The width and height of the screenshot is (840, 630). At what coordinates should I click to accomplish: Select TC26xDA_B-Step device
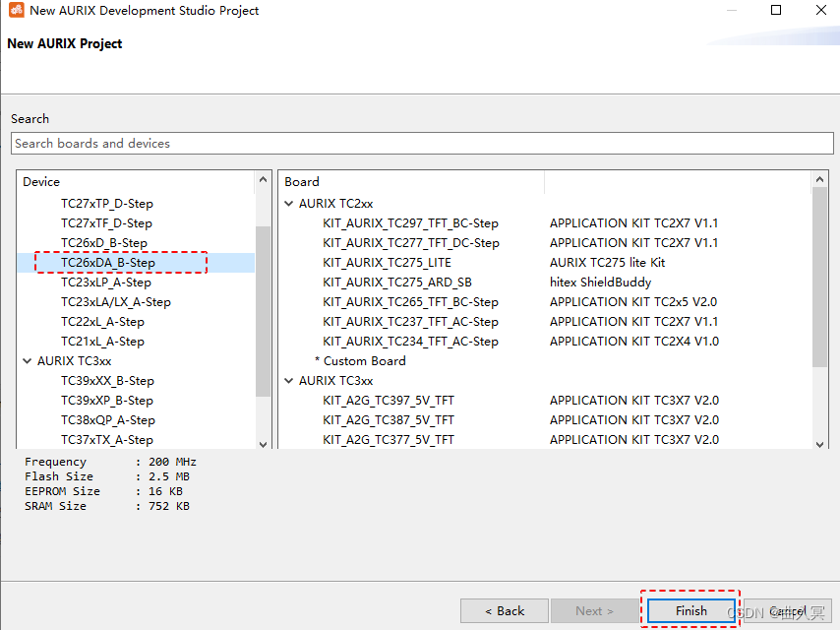pyautogui.click(x=108, y=263)
